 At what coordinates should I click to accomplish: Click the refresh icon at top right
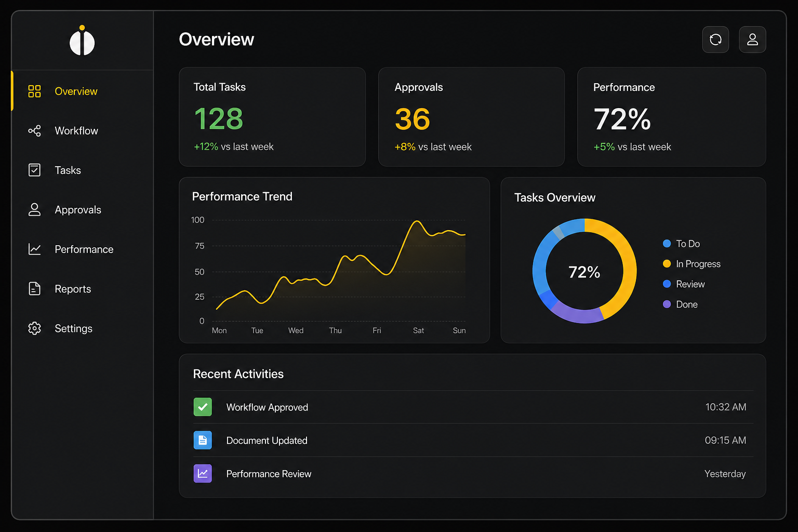(x=715, y=39)
